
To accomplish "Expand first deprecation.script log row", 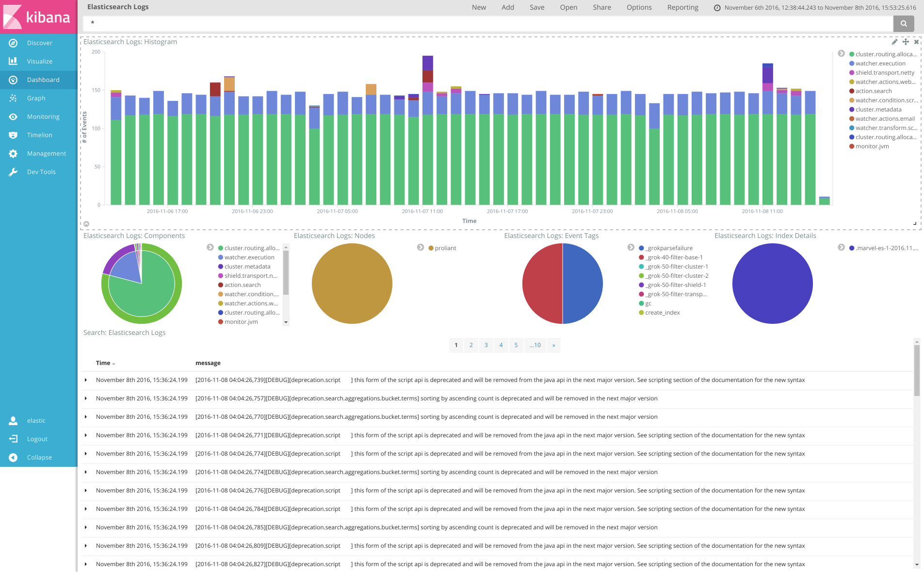I will [x=86, y=380].
